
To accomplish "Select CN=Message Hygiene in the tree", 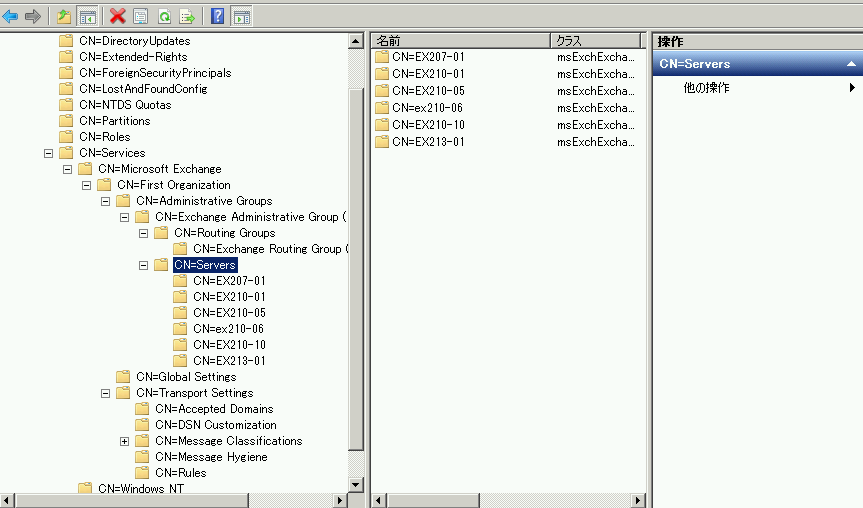I will (211, 457).
